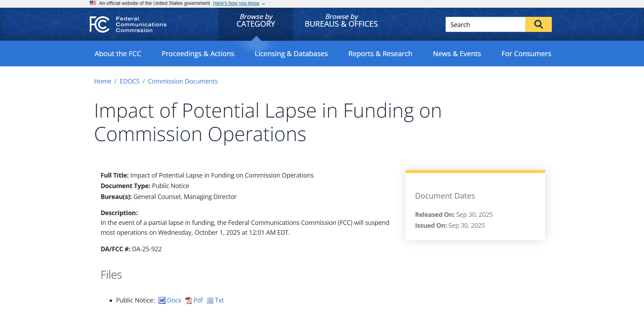Click into the Search input field
The height and width of the screenshot is (313, 644).
[485, 24]
